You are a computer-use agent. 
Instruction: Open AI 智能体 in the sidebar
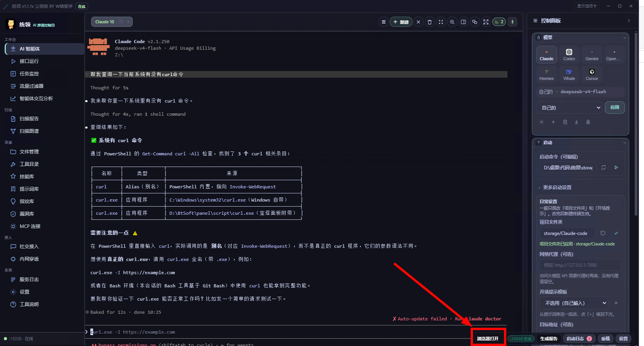pos(45,49)
